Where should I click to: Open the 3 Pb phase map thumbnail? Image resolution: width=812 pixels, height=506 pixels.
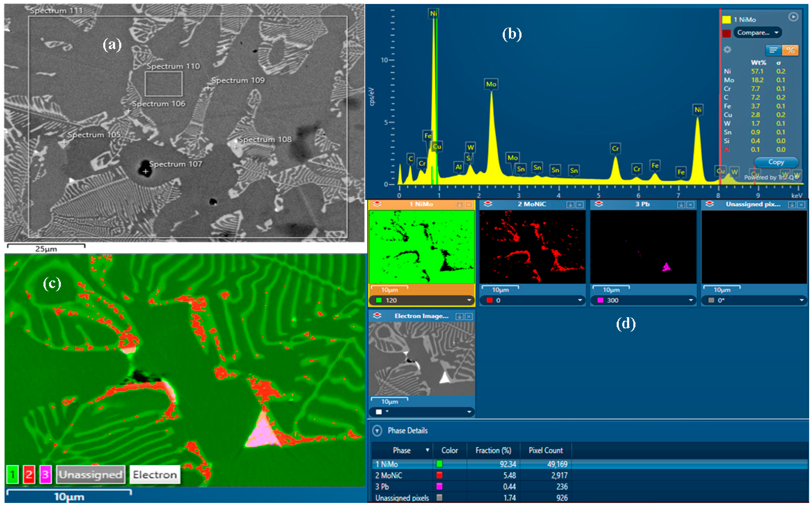(643, 247)
